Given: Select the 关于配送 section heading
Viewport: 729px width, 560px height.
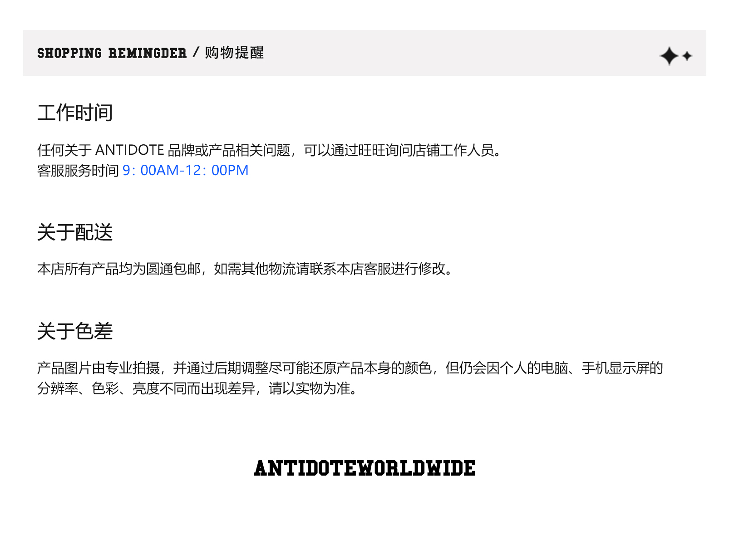Looking at the screenshot, I should (75, 232).
